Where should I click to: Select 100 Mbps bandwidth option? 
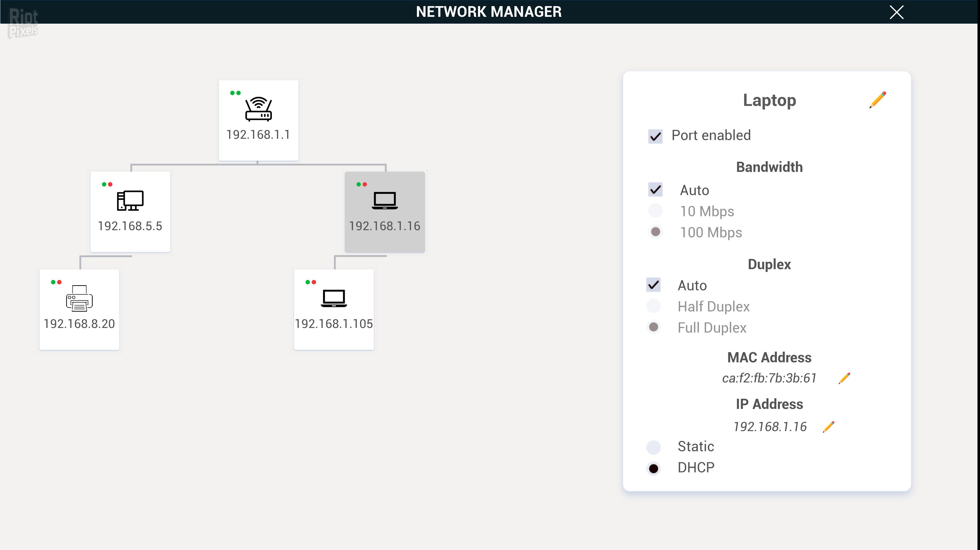(655, 232)
